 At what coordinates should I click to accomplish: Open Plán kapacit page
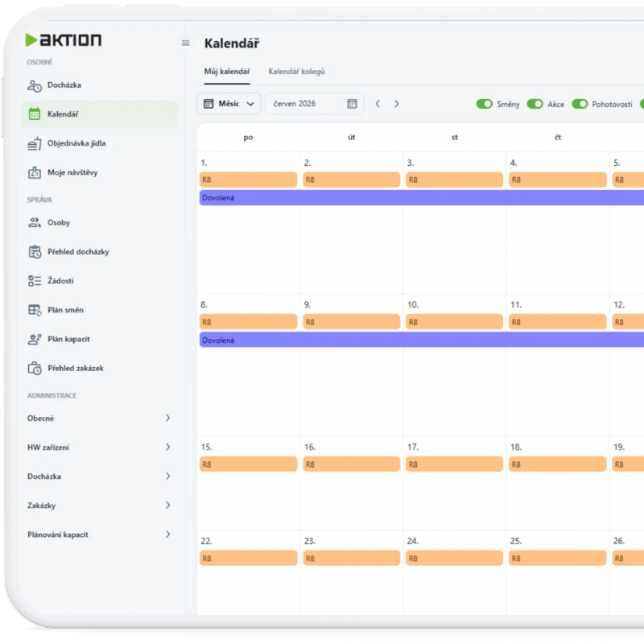click(x=99, y=339)
